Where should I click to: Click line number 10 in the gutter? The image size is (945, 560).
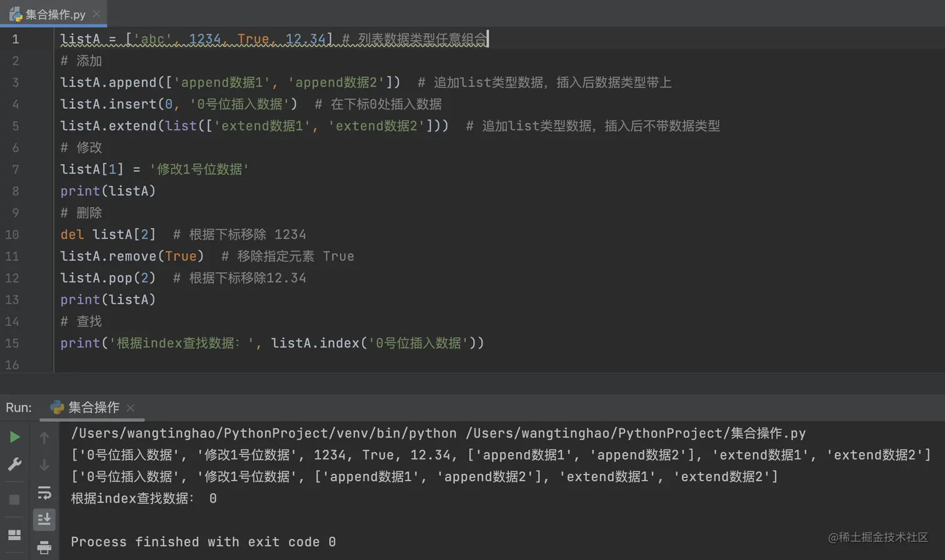click(x=12, y=235)
